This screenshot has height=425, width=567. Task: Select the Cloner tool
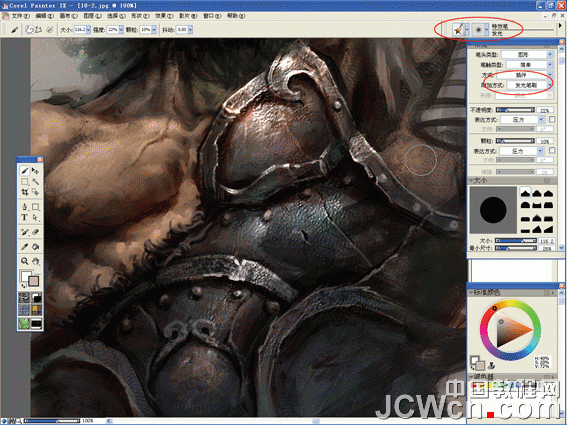[24, 232]
